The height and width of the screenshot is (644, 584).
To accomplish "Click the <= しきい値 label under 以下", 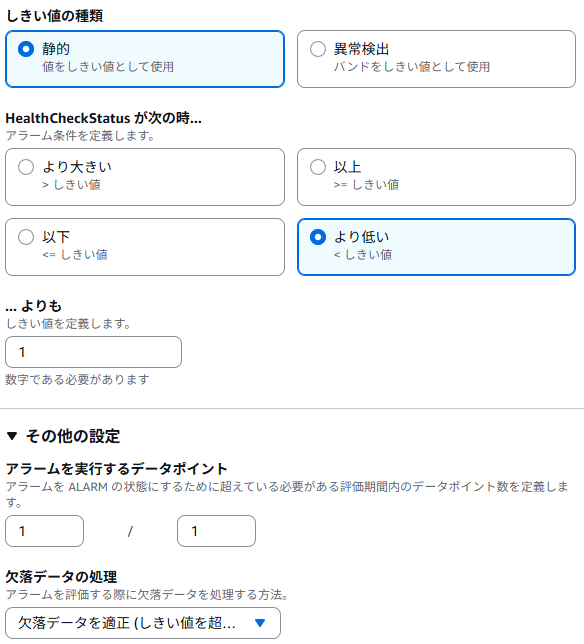I will 75,254.
